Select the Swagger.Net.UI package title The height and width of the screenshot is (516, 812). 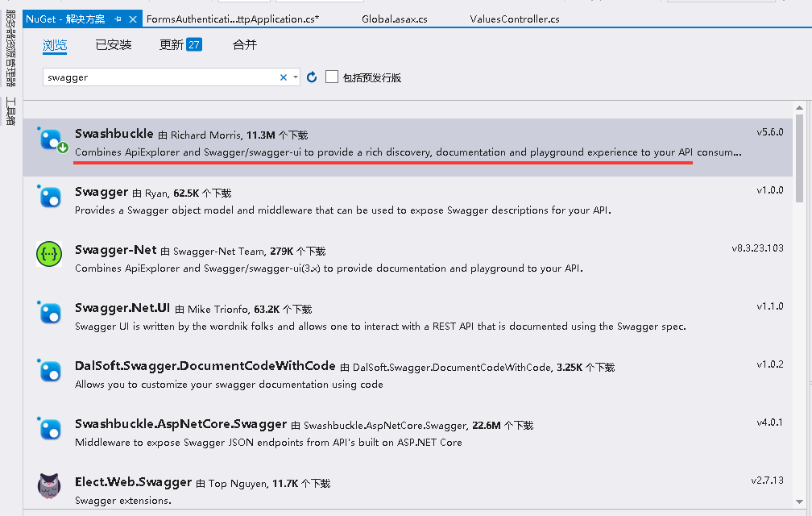[122, 308]
